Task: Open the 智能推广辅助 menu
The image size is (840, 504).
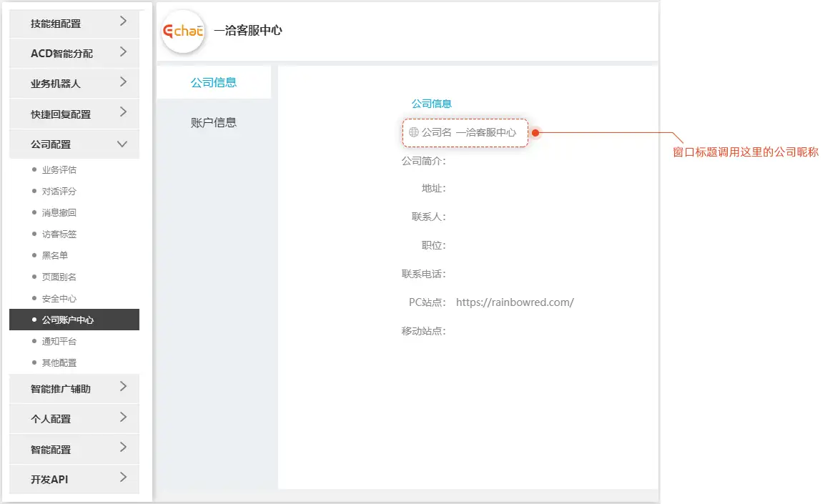Action: coord(74,389)
